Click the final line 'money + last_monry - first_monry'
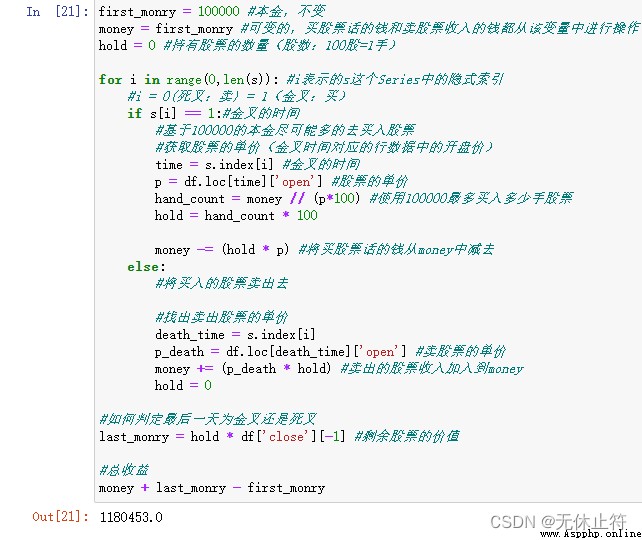642x540 pixels. [x=212, y=488]
